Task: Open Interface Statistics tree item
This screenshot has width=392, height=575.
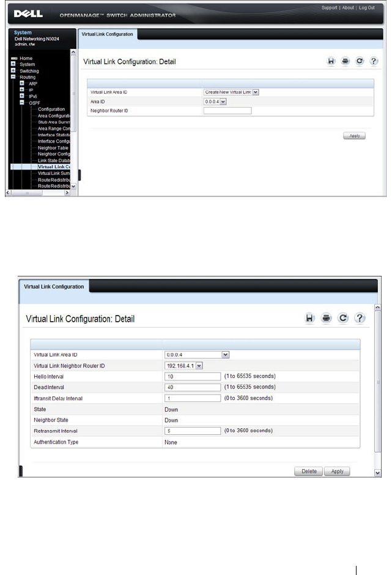Action: pos(54,135)
